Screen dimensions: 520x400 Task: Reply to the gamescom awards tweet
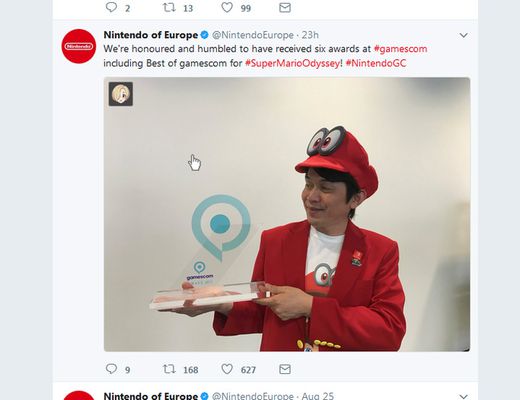[111, 369]
